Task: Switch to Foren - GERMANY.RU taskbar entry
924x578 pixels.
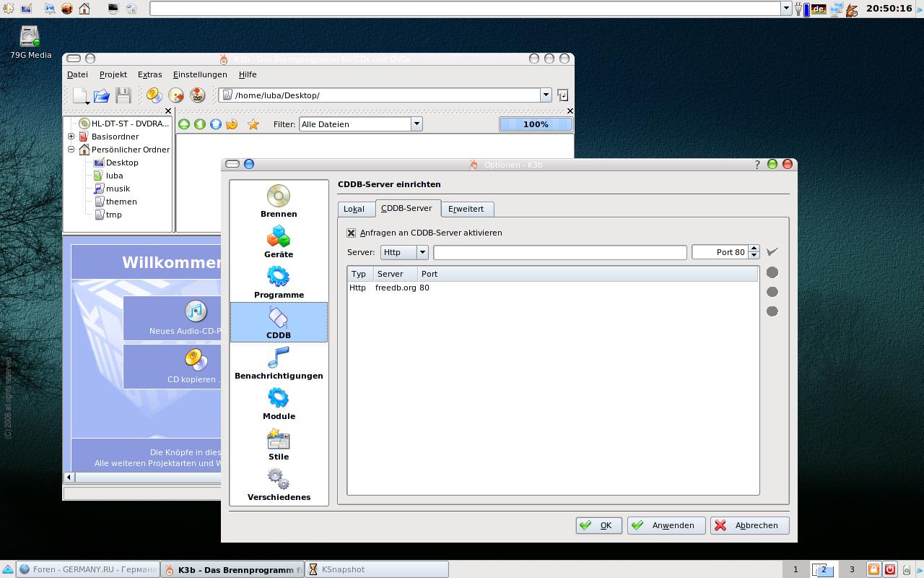Action: click(x=87, y=569)
